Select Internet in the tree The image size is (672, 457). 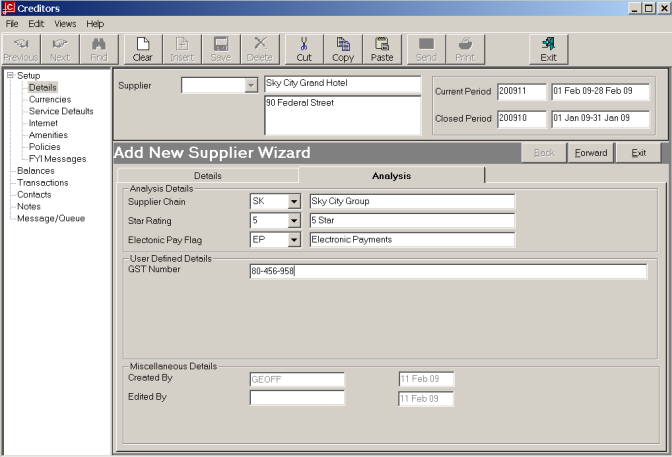coord(43,123)
